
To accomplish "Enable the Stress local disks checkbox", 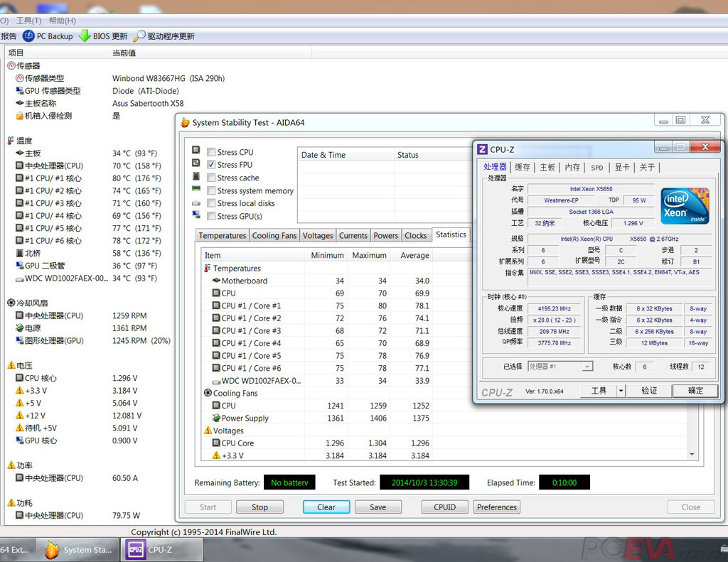I will tap(211, 203).
